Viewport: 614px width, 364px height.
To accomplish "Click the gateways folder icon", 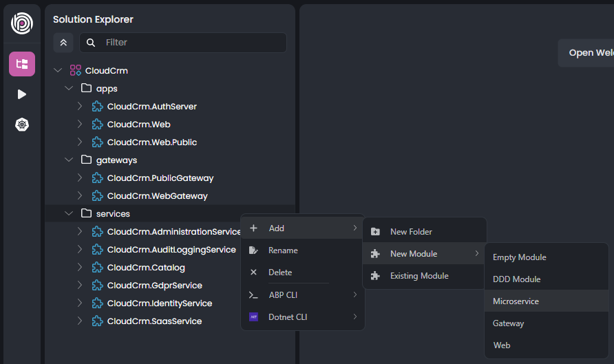I will (x=86, y=160).
